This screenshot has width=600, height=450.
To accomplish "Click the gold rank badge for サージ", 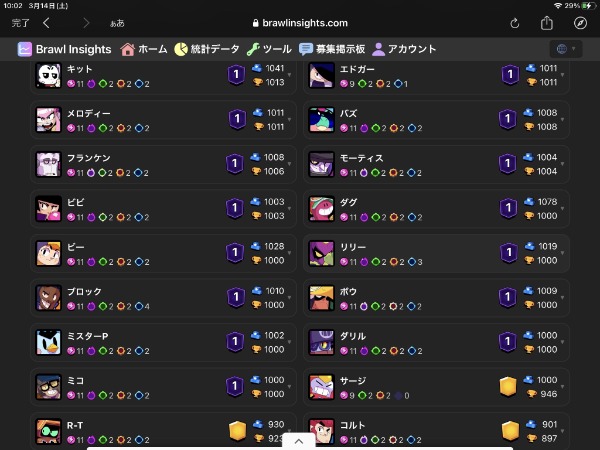I will pyautogui.click(x=508, y=386).
